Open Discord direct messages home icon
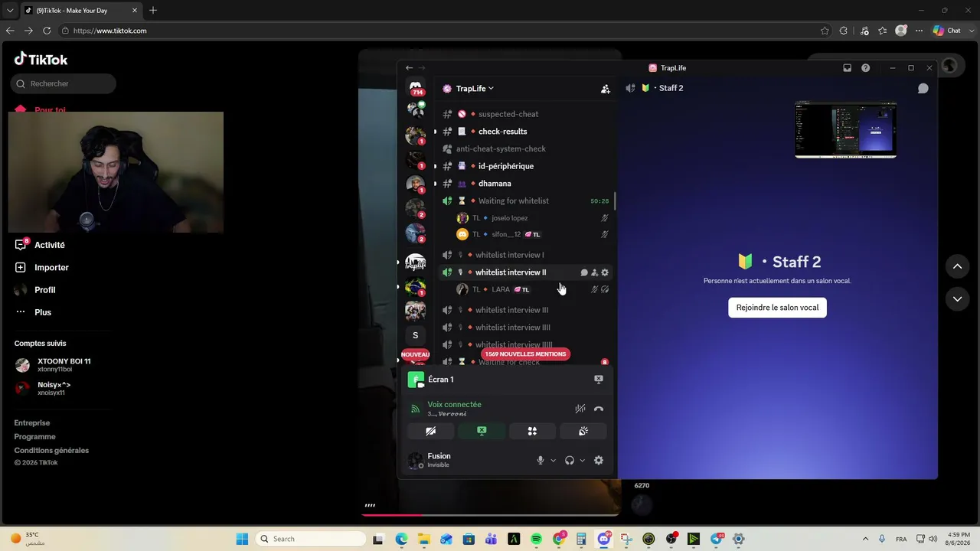The height and width of the screenshot is (551, 980). click(416, 87)
